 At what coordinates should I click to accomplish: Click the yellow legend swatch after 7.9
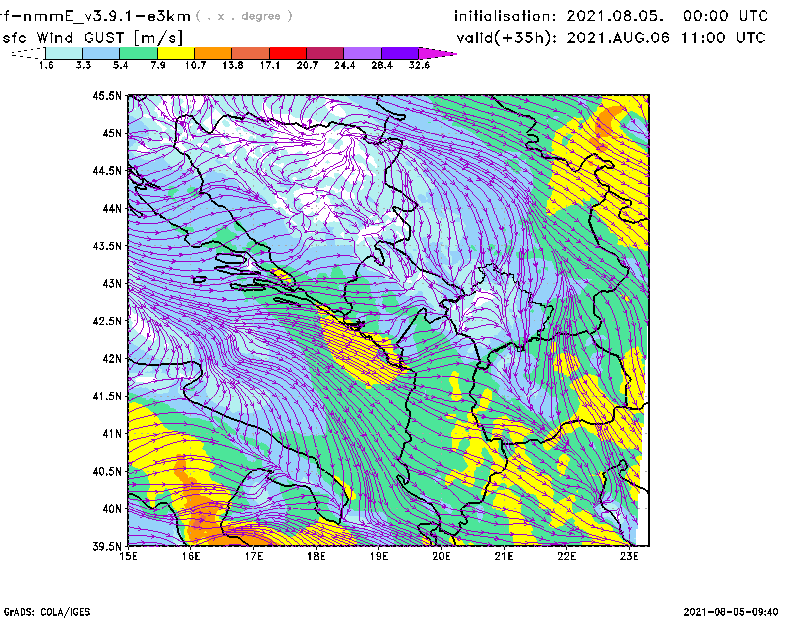[176, 53]
